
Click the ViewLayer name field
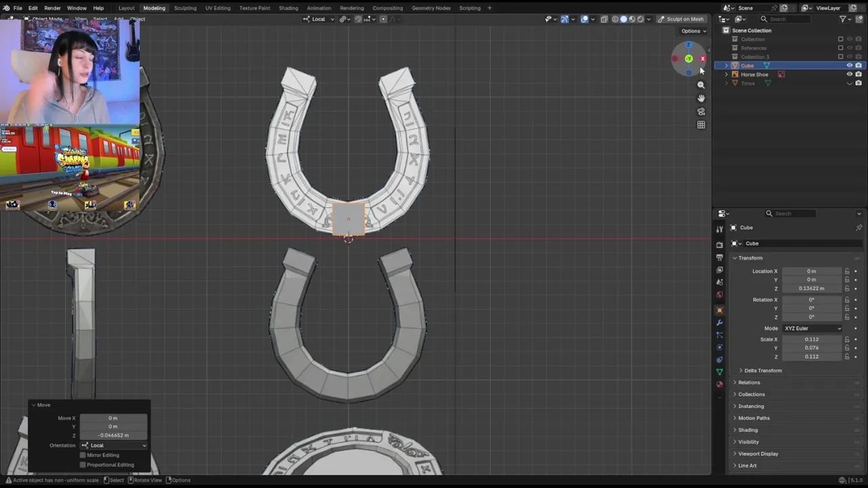point(831,8)
